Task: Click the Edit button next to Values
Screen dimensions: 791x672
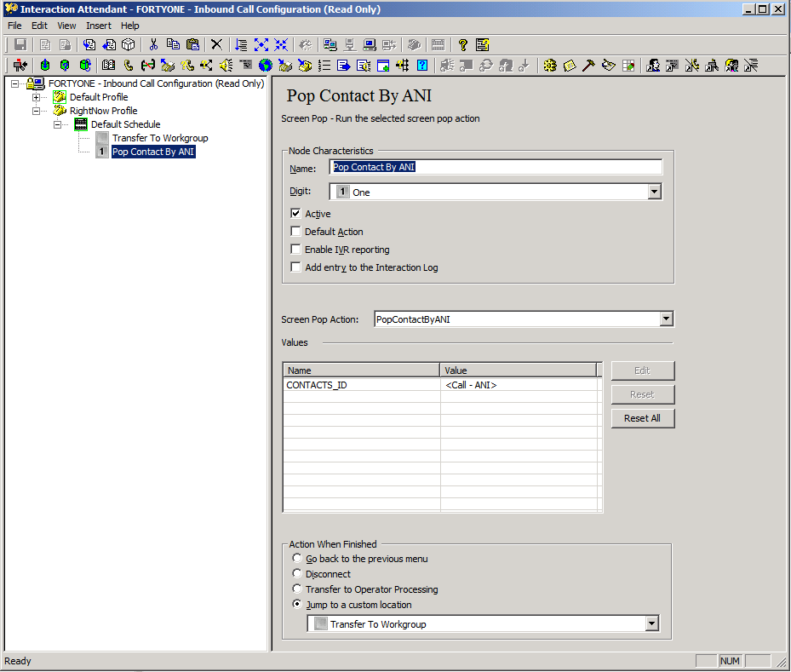Action: [642, 370]
